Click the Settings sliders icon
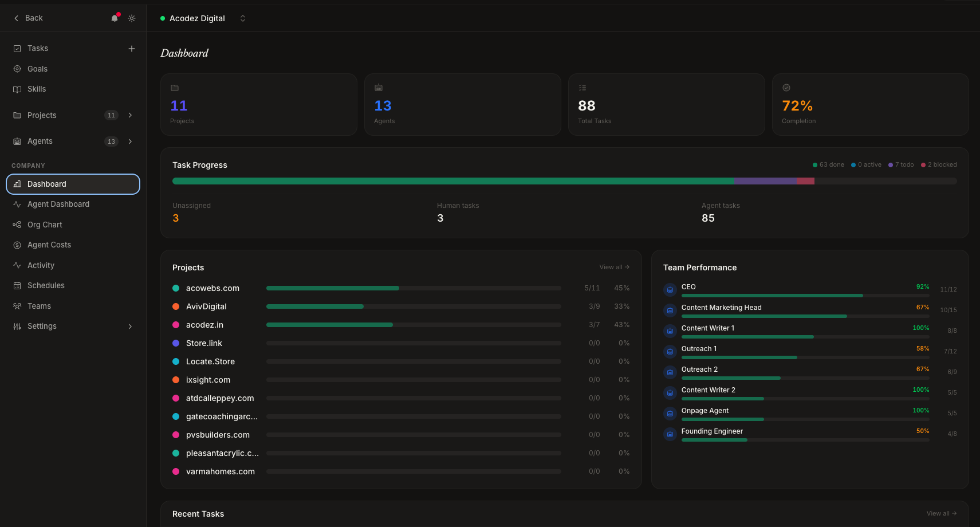 (x=17, y=327)
